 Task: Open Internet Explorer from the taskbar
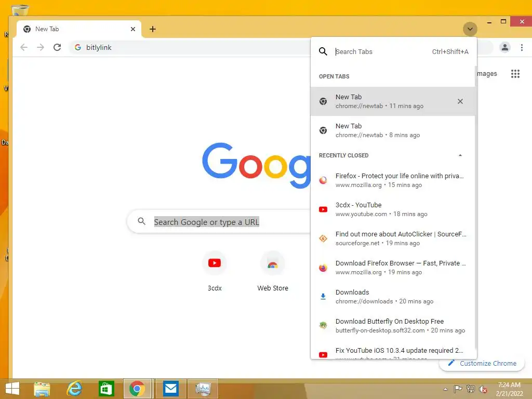coord(74,389)
